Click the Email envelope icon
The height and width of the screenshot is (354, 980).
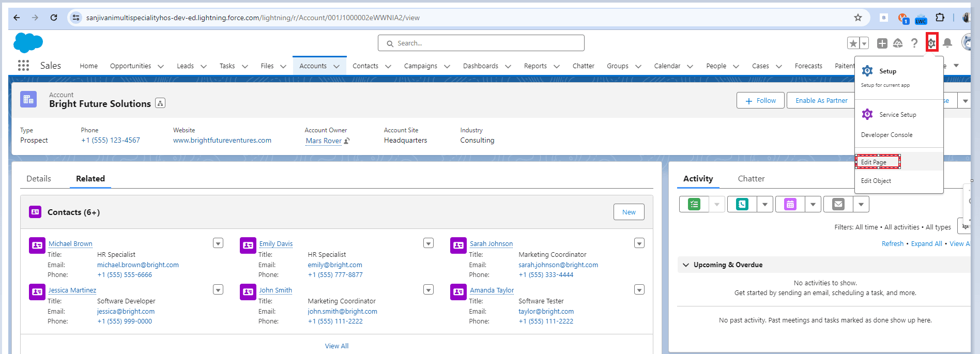tap(838, 205)
